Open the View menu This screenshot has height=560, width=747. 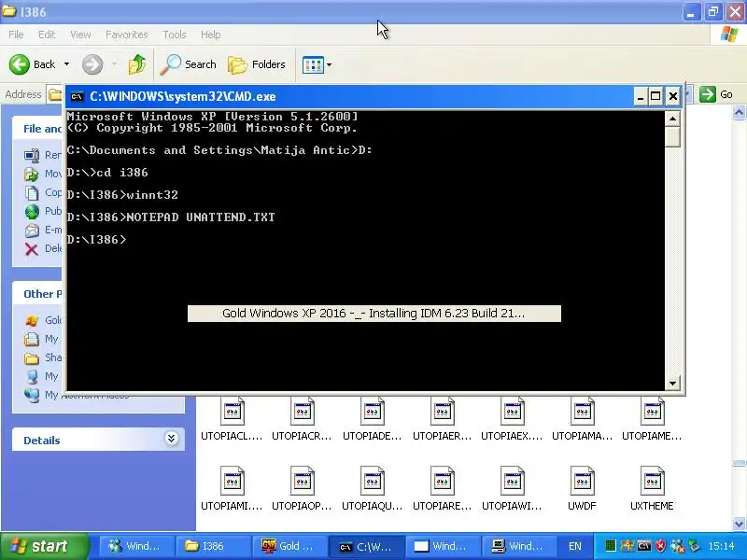(x=80, y=35)
